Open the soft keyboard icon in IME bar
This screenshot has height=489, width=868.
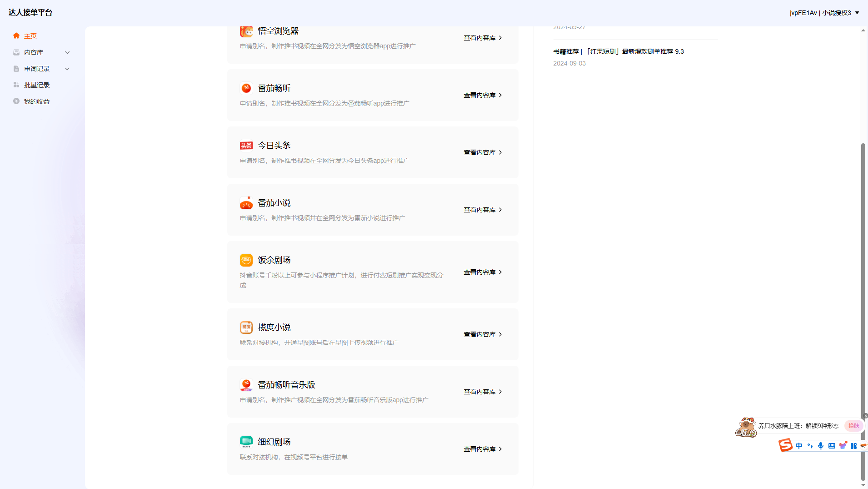click(832, 446)
